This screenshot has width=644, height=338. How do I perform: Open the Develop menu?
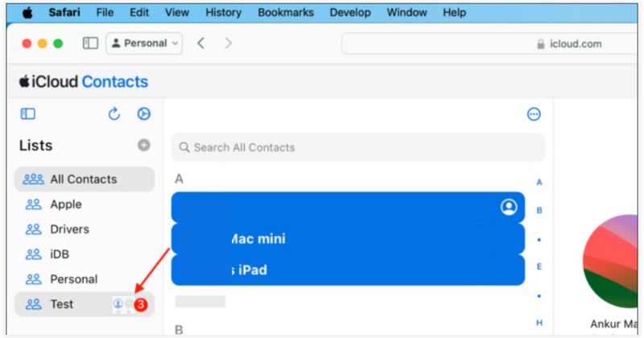click(349, 13)
